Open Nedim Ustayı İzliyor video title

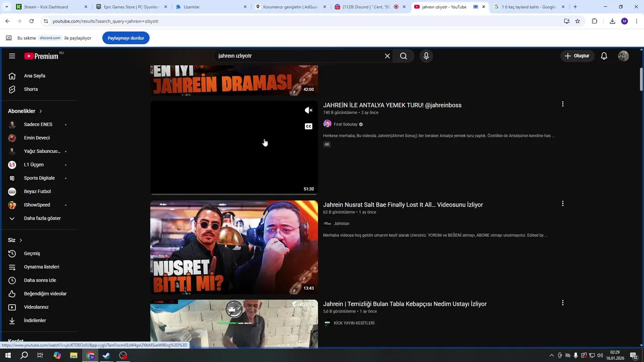(405, 304)
